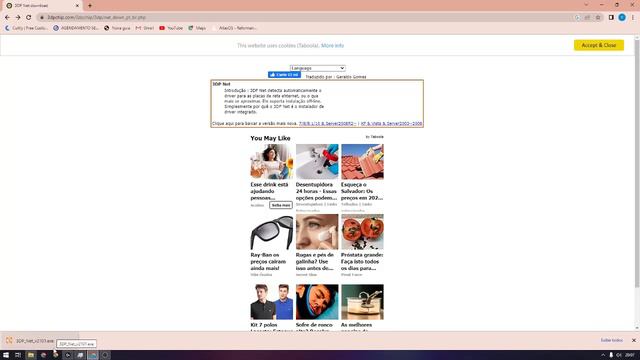Open the YouTube bookmark
The height and width of the screenshot is (360, 640).
171,28
